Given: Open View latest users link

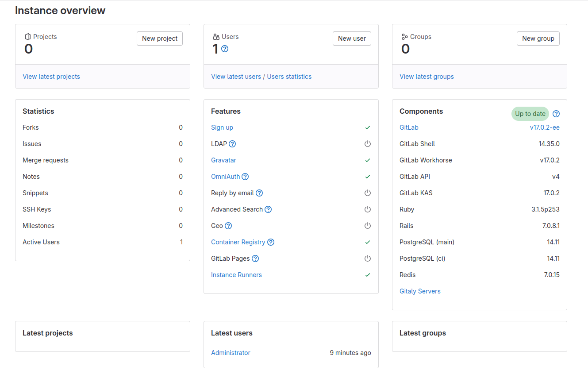Looking at the screenshot, I should (x=236, y=77).
